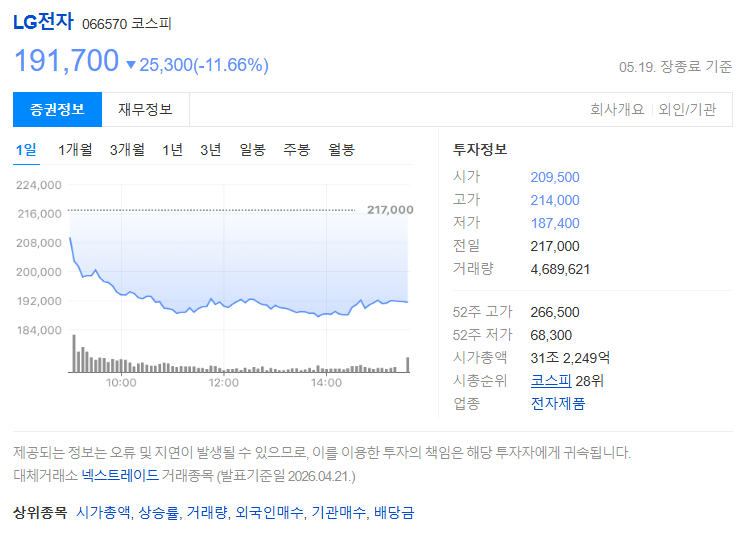744x538 pixels.
Task: Show the 일봉 daily candle chart
Action: [x=252, y=150]
